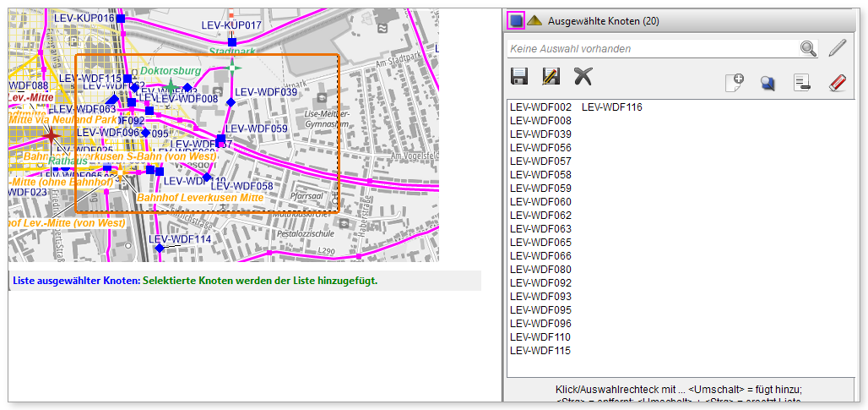Screen dimensions: 868x410
Task: Select LEV-WDF080 in the node list
Action: point(540,270)
